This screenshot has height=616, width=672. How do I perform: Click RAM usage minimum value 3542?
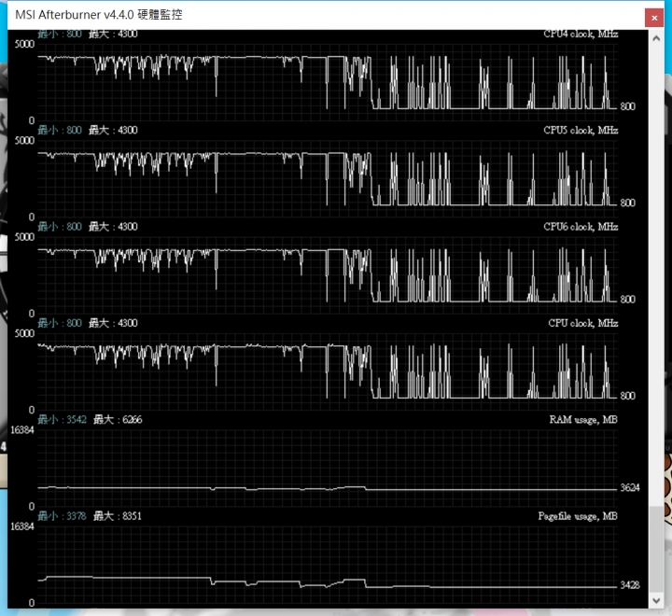tap(77, 420)
